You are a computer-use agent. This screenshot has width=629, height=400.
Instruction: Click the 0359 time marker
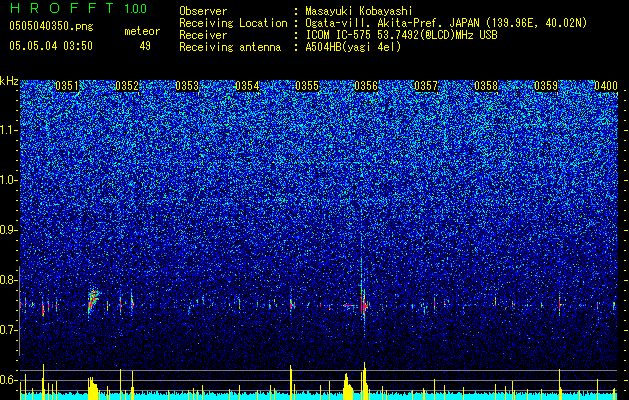pyautogui.click(x=546, y=86)
